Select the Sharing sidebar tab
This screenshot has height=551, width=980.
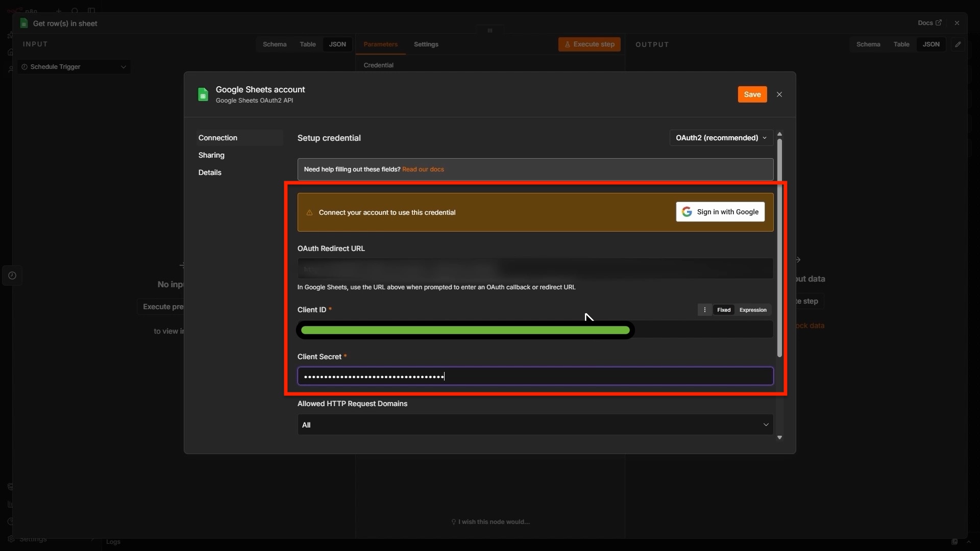pos(211,155)
